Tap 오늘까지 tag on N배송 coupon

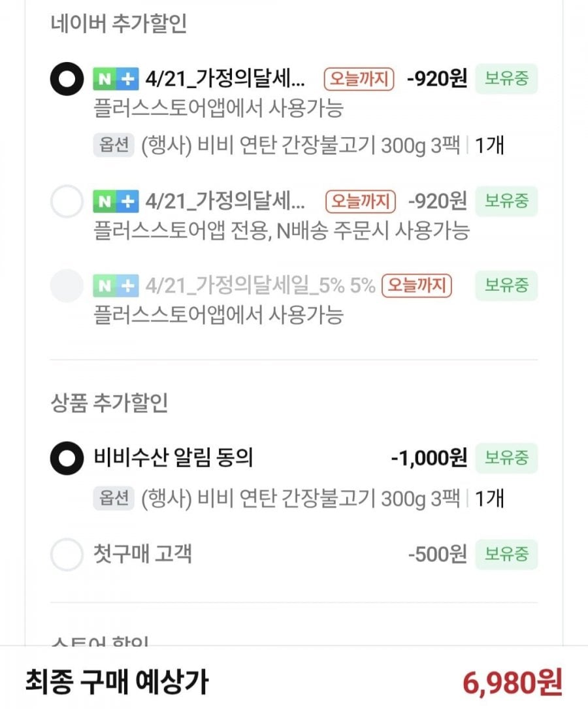[x=361, y=201]
